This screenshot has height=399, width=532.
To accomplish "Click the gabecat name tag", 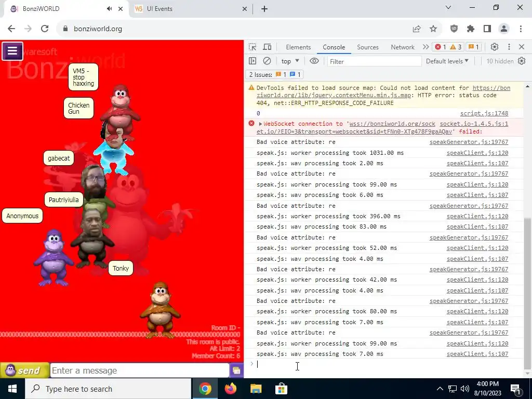I will coord(59,158).
